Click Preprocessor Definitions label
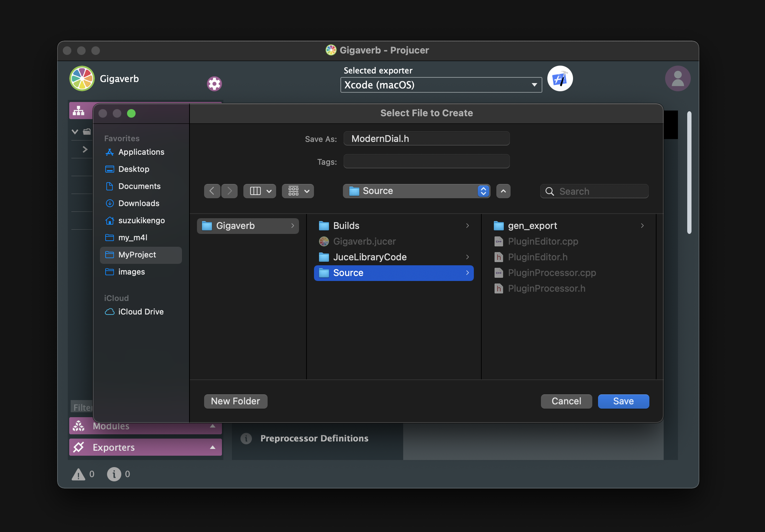Screen dimensions: 765x532 [x=314, y=438]
